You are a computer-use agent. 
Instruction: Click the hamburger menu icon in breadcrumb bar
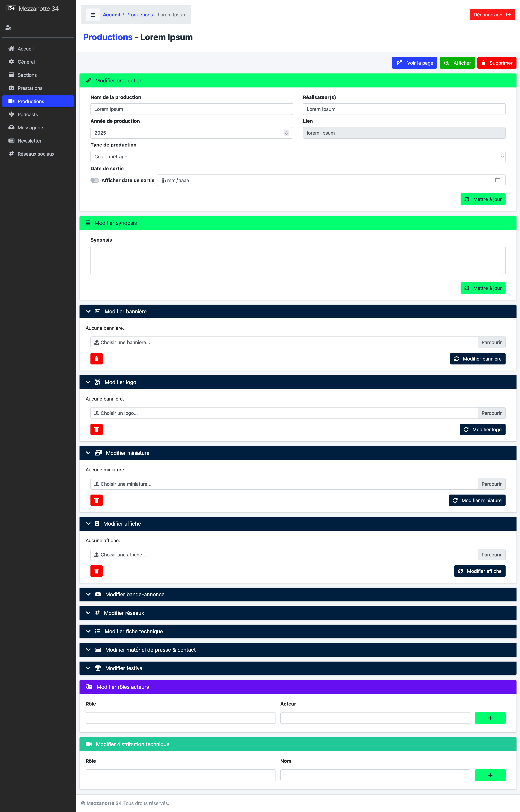[93, 15]
